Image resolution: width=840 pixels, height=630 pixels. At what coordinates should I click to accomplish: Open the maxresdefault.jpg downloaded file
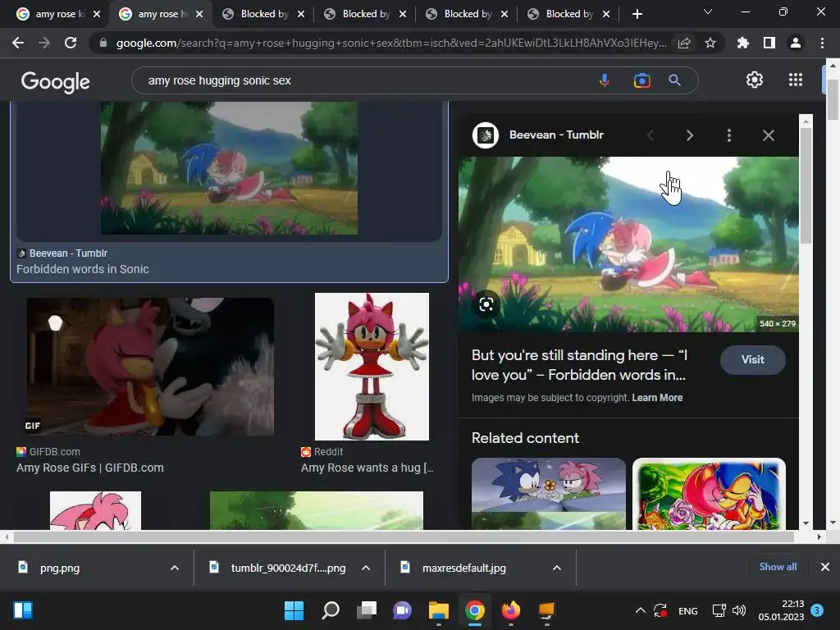click(464, 568)
